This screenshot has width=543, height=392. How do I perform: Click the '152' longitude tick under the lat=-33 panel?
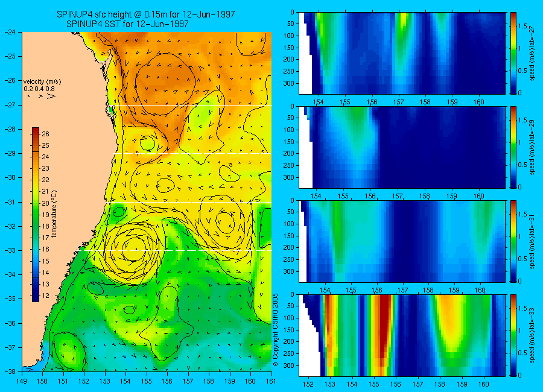tap(308, 384)
